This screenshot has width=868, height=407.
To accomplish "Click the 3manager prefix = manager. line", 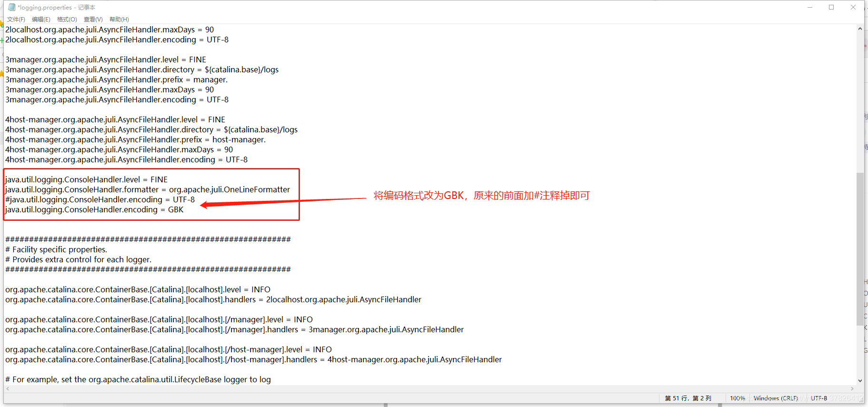I will pos(117,79).
